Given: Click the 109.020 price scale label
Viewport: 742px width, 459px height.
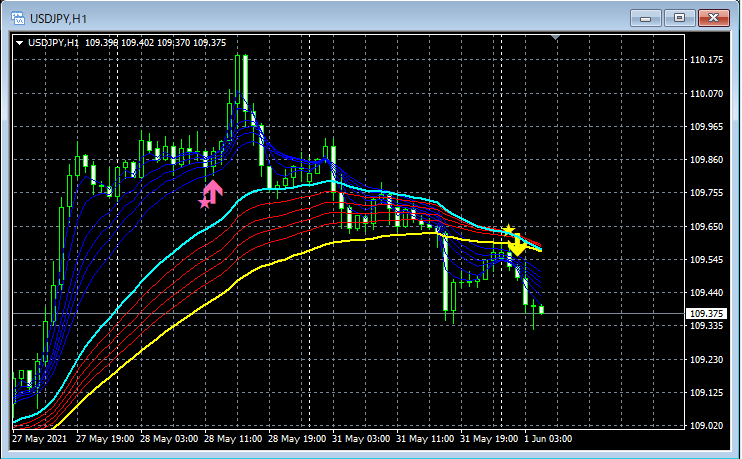Looking at the screenshot, I should pyautogui.click(x=706, y=426).
